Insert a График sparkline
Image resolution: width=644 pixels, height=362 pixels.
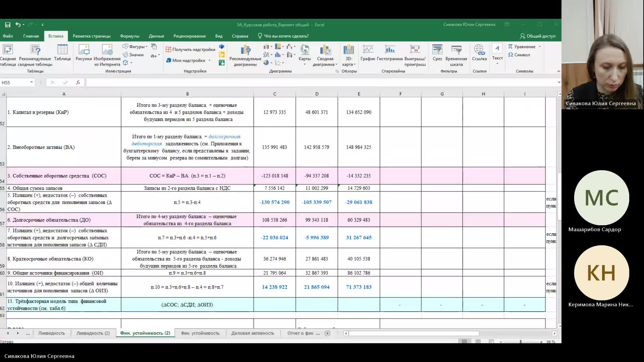368,53
